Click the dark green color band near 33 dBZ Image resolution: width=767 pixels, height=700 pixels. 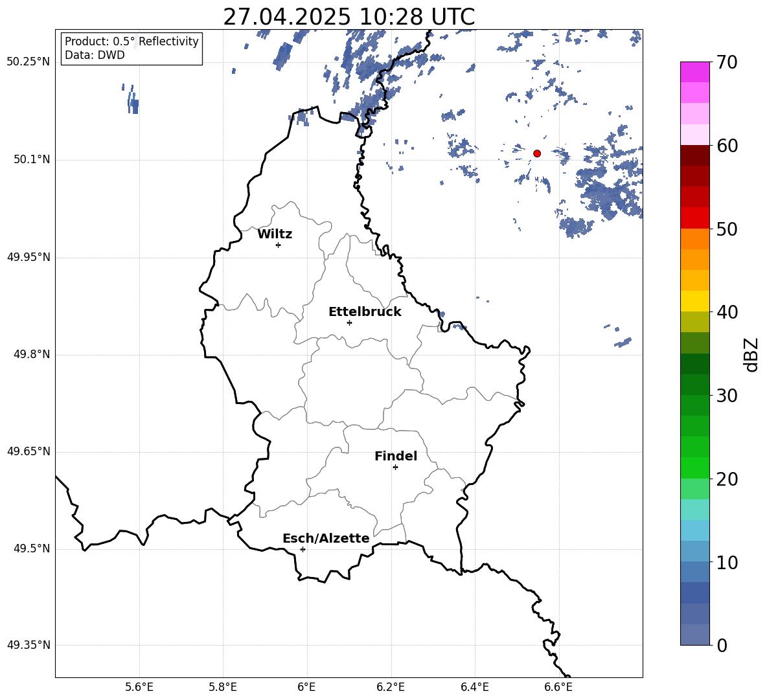pyautogui.click(x=694, y=364)
